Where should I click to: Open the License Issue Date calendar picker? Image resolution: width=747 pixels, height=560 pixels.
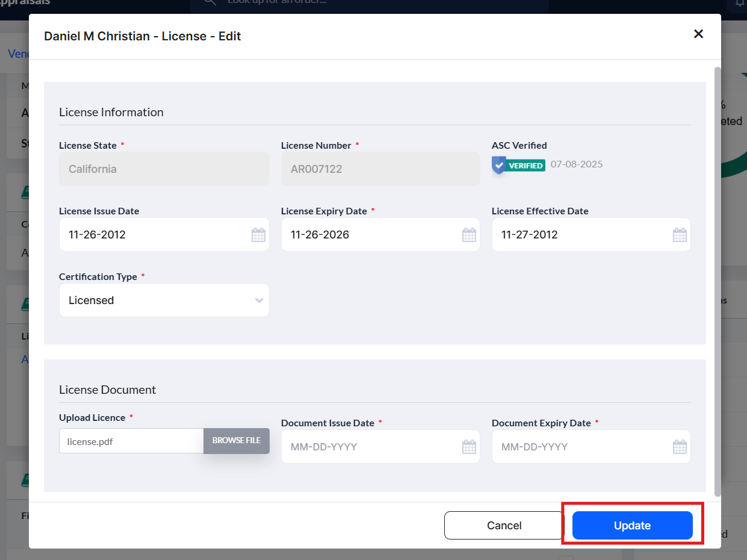(x=258, y=234)
